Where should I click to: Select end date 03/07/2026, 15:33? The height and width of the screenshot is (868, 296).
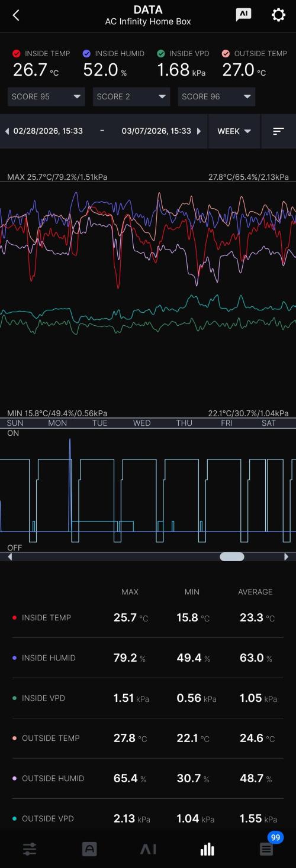(156, 131)
